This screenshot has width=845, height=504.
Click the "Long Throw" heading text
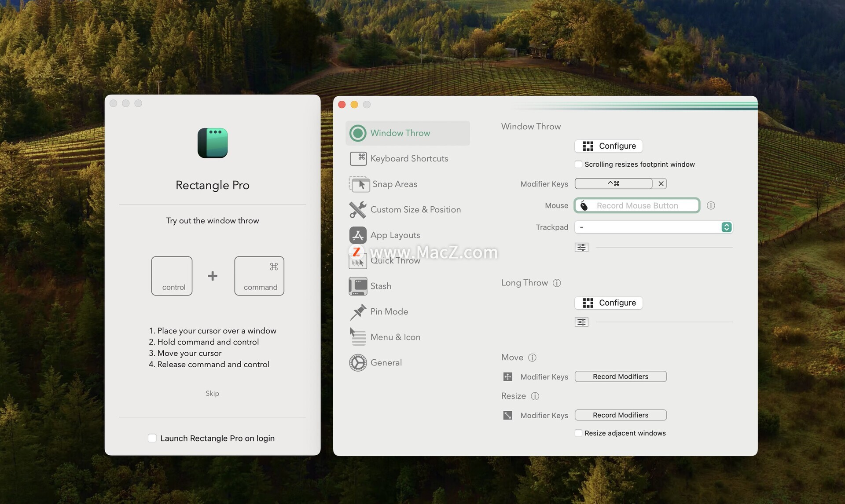tap(524, 283)
